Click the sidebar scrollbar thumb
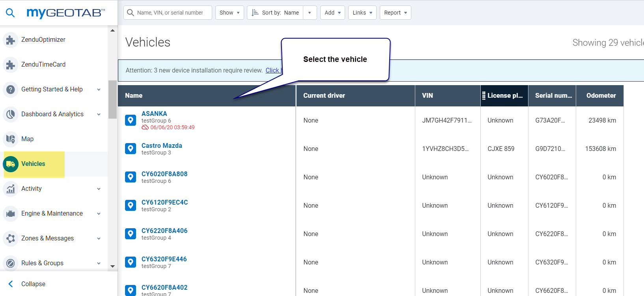Image resolution: width=644 pixels, height=296 pixels. pyautogui.click(x=113, y=99)
